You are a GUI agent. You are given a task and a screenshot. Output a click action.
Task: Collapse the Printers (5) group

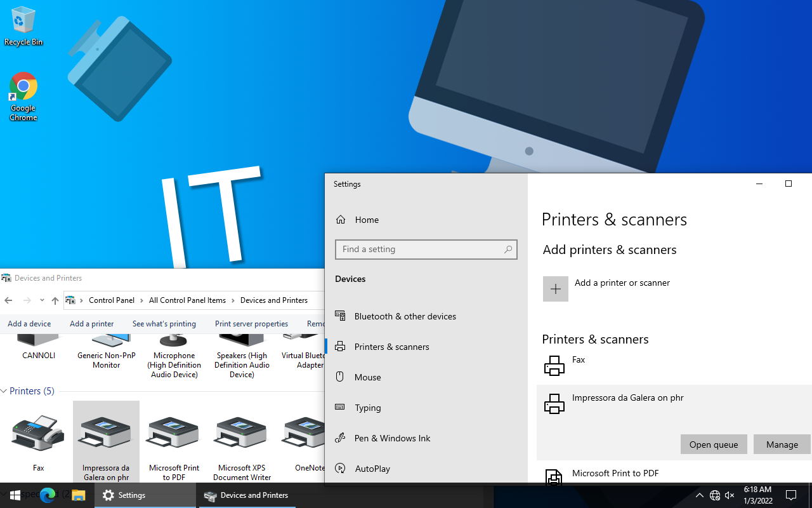[x=4, y=391]
